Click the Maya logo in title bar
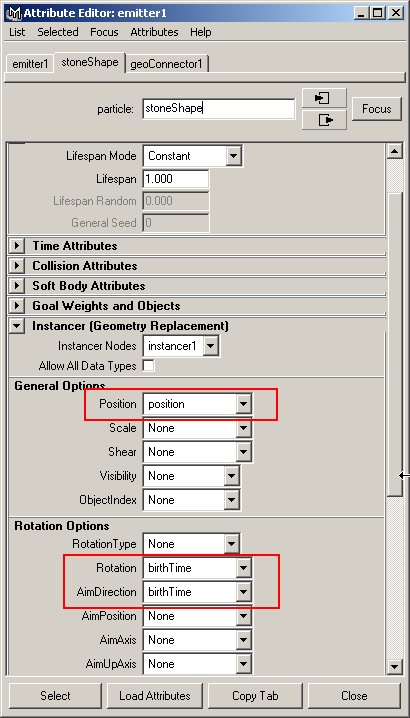 pyautogui.click(x=12, y=13)
